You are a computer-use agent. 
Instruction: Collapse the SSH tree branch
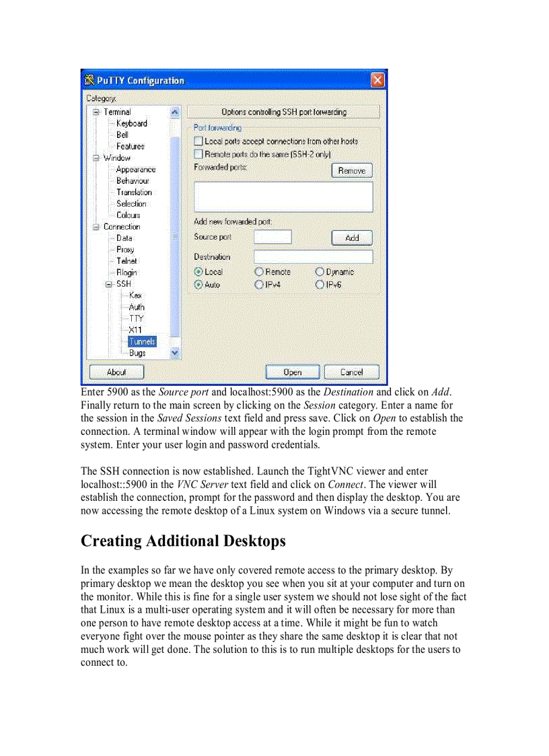[108, 283]
